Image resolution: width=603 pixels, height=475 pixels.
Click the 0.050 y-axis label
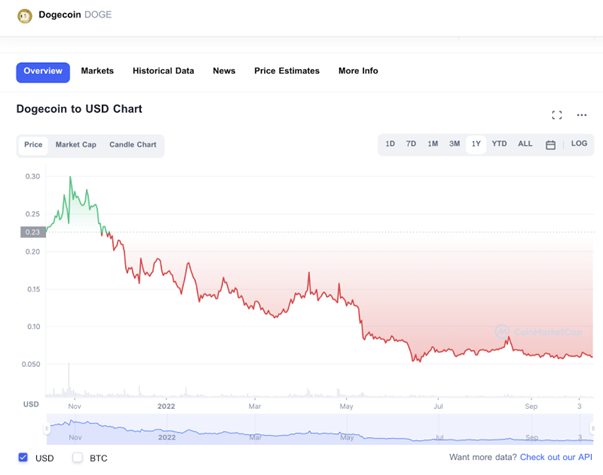31,364
